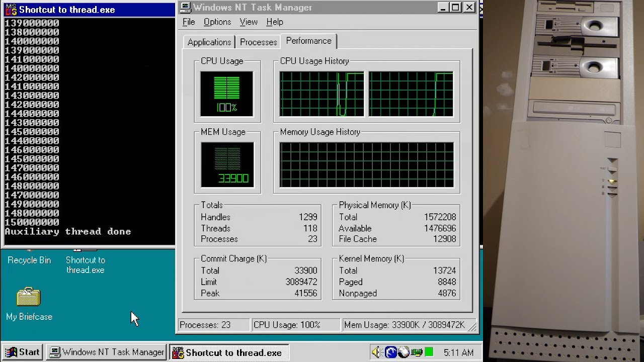Click the volume speaker tray icon
Viewport: 644px width, 362px height.
point(376,352)
